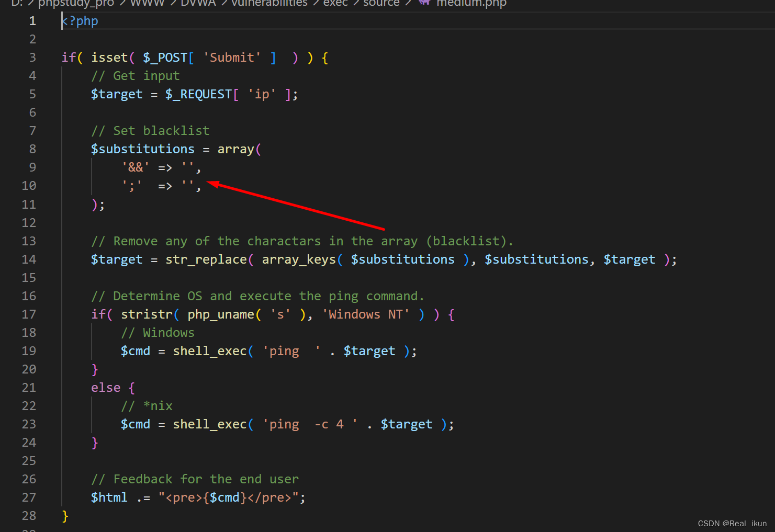Click the $_POST variable

click(165, 58)
